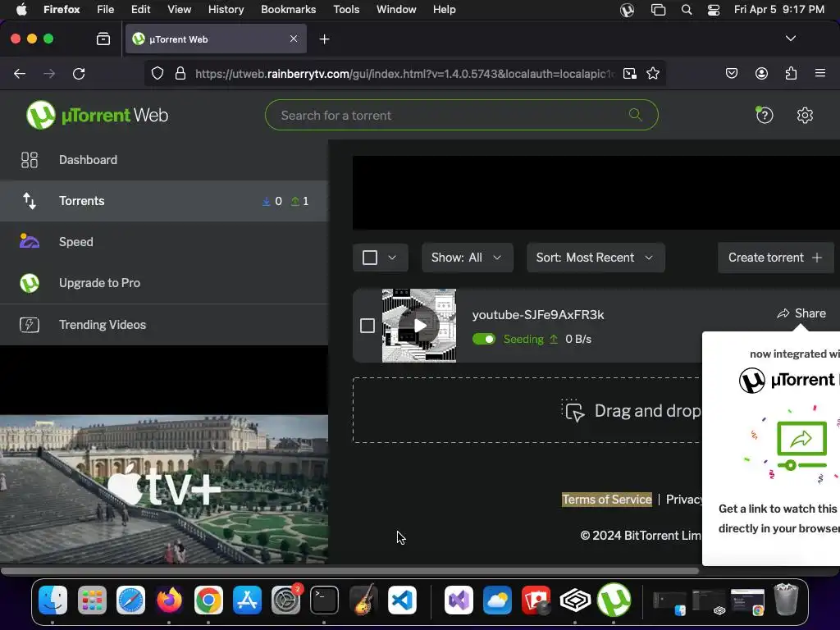Image resolution: width=840 pixels, height=630 pixels.
Task: Open the Tools menu
Action: point(346,10)
